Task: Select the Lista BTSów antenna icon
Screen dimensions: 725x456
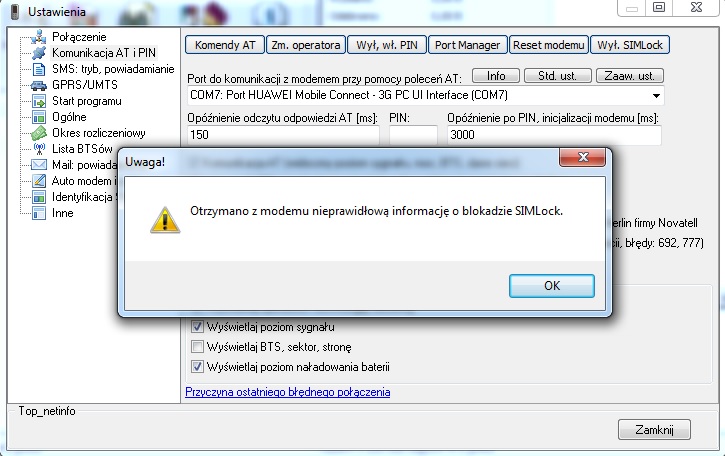Action: (39, 149)
